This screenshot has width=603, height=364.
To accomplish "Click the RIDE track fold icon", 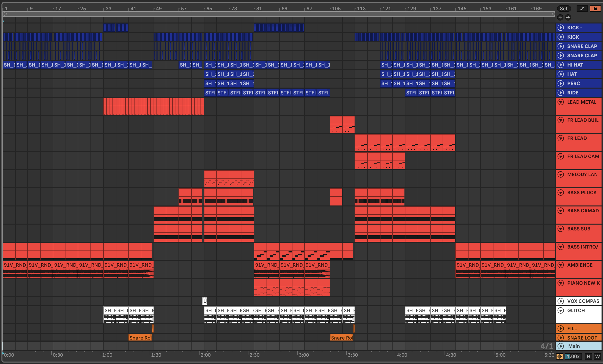I will point(561,93).
